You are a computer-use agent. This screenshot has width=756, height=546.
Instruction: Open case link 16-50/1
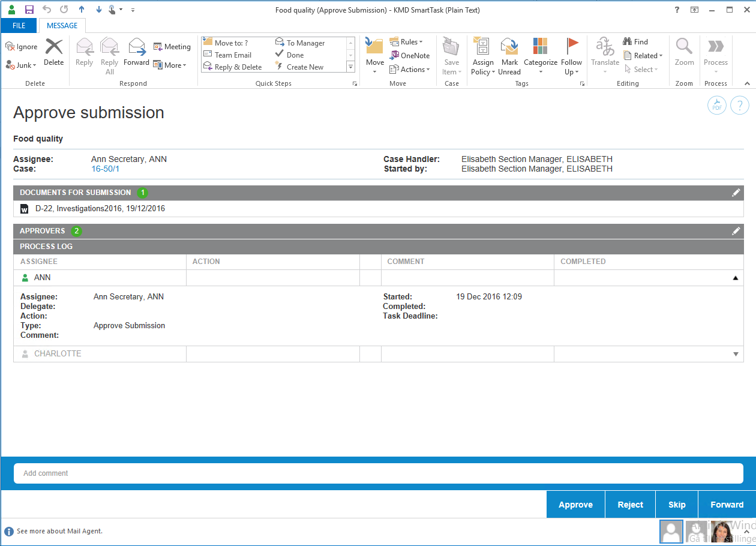105,169
